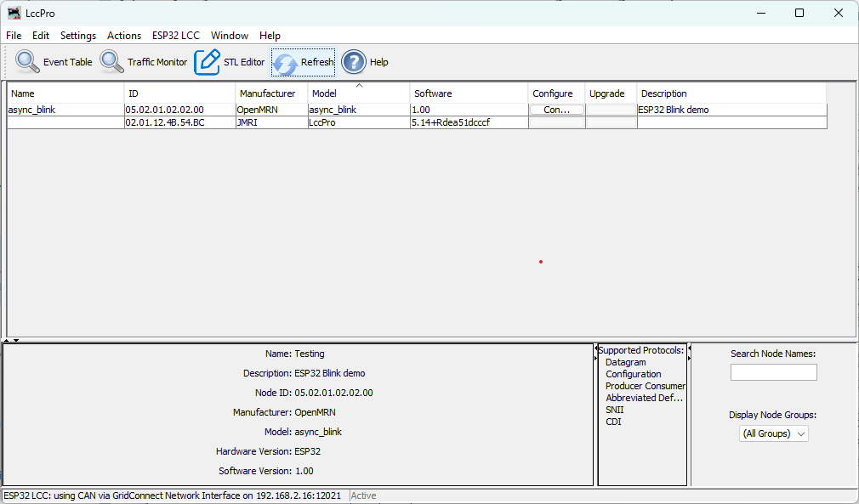Viewport: 859px width, 504px height.
Task: Open Help via the question mark icon
Action: point(353,61)
